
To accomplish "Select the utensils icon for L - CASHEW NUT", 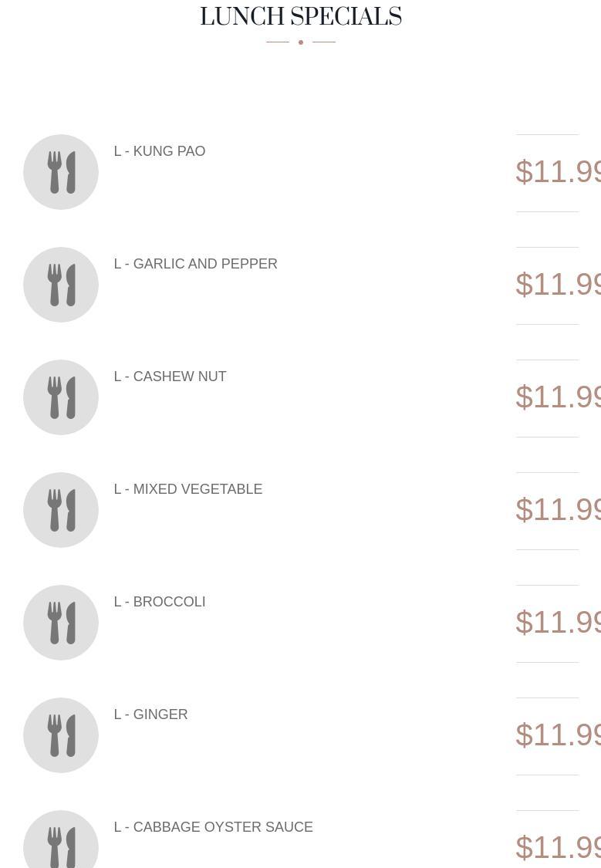I will coord(61,397).
